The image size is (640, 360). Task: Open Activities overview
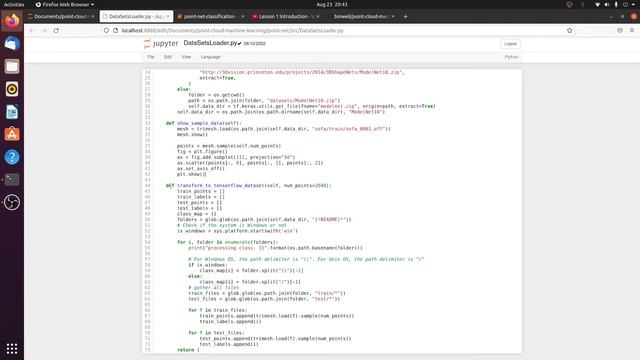(14, 4)
